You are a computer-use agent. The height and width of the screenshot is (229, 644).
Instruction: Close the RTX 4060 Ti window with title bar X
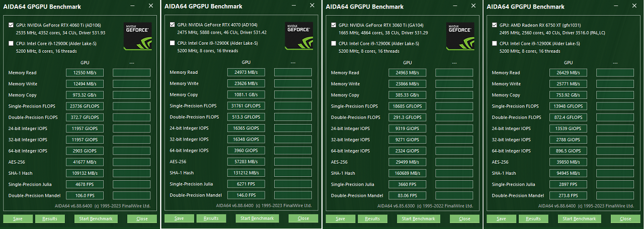click(x=151, y=6)
